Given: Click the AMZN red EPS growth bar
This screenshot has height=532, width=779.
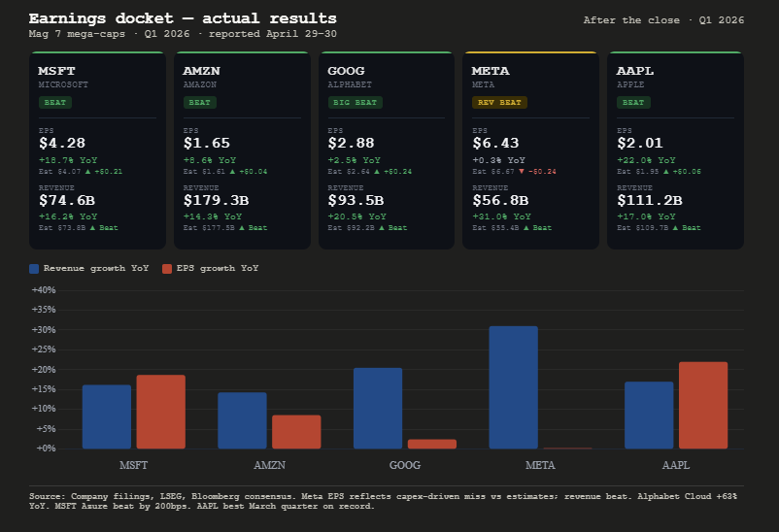Looking at the screenshot, I should click(x=296, y=432).
